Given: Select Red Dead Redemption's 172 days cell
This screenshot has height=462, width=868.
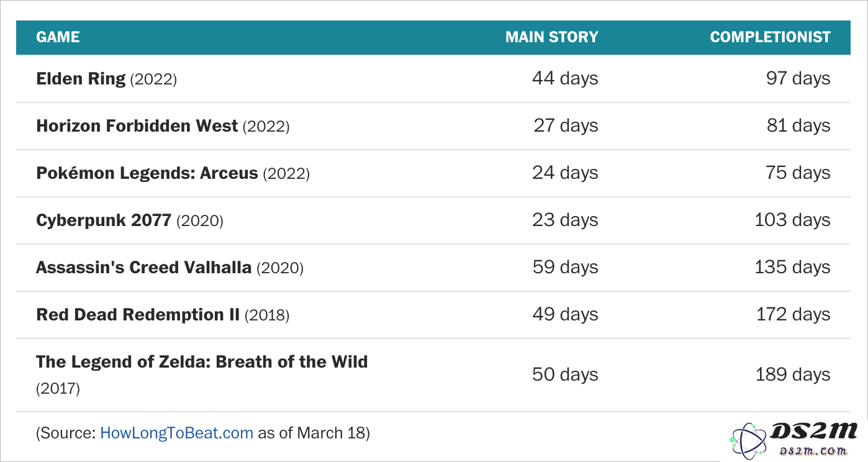Looking at the screenshot, I should coord(793,315).
